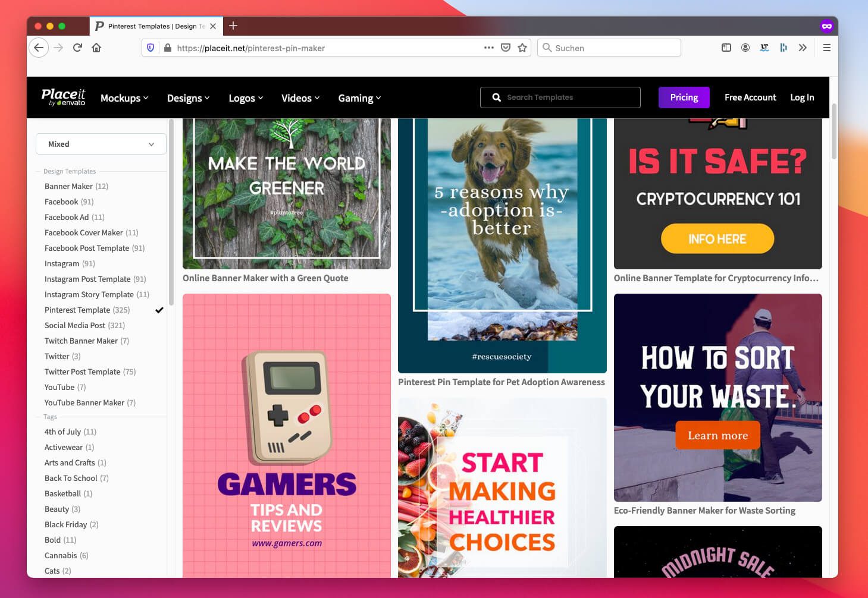Bookmark this page with the star icon
Image resolution: width=868 pixels, height=598 pixels.
[522, 48]
